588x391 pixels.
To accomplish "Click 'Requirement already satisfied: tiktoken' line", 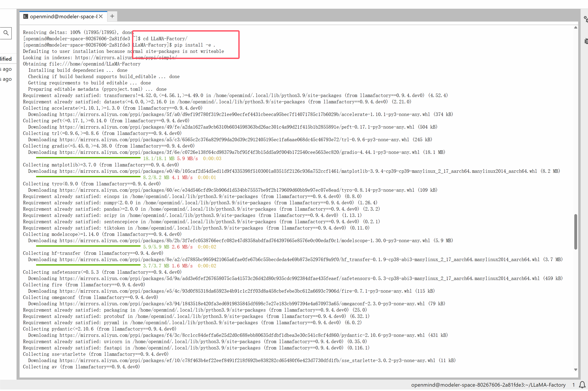I will click(196, 228).
